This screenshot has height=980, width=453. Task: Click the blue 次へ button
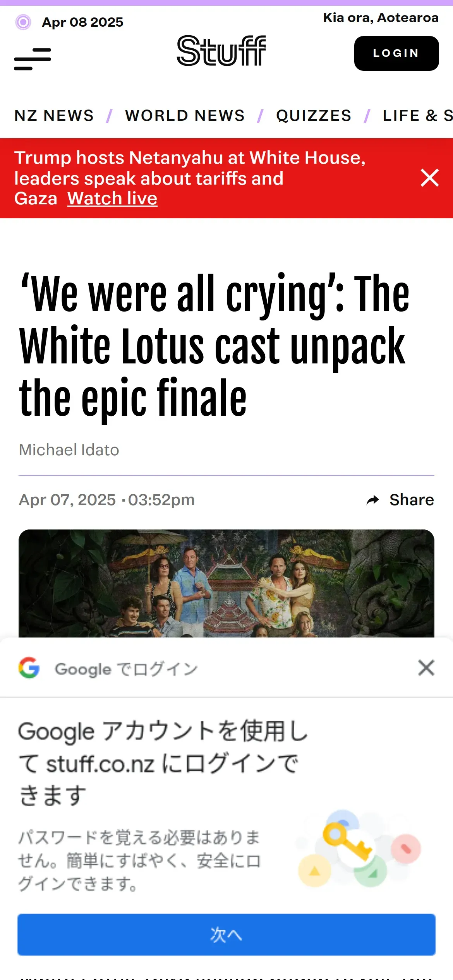tap(226, 935)
